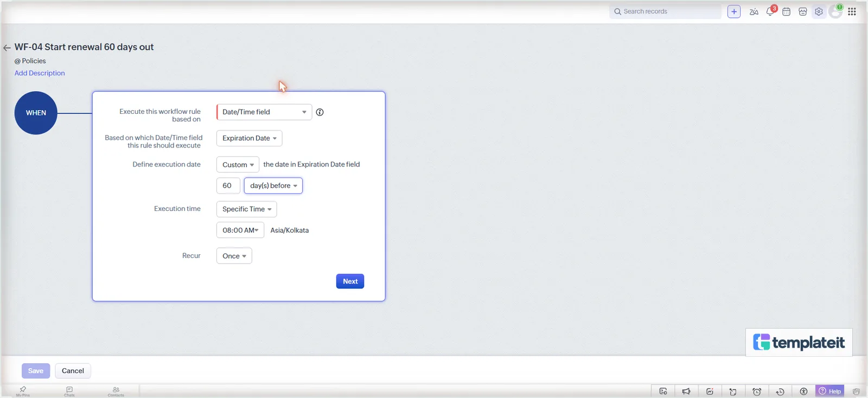868x398 pixels.
Task: Open the Contacts tab
Action: click(x=116, y=391)
